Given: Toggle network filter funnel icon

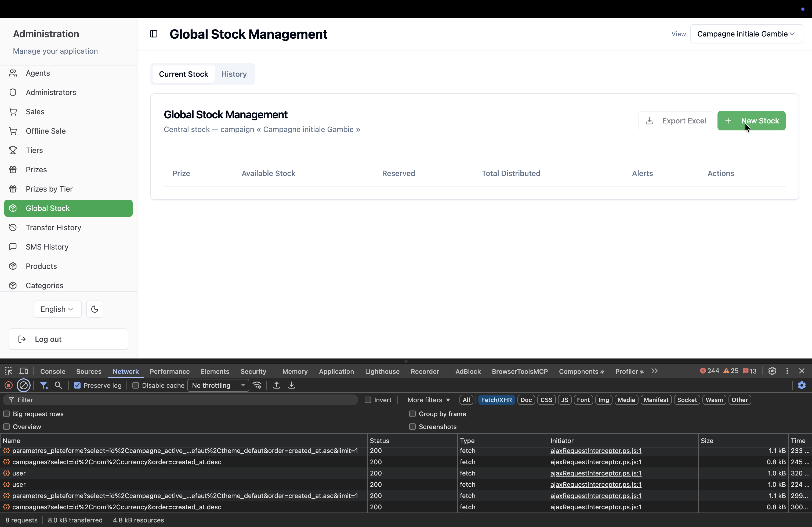Looking at the screenshot, I should click(44, 386).
